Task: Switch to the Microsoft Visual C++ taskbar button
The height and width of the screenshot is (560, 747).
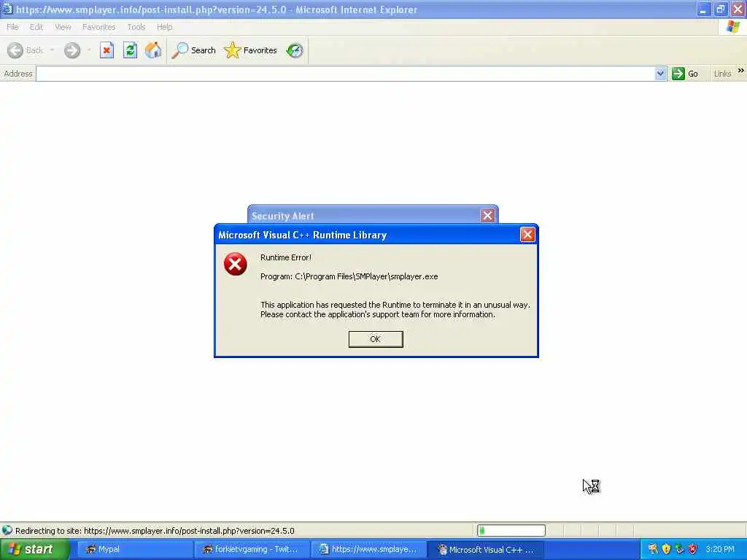Action: (485, 550)
